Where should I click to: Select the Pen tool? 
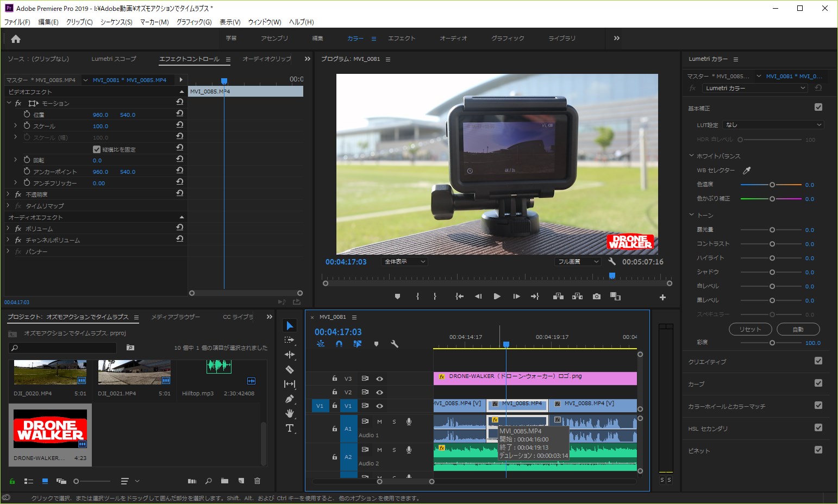pos(290,399)
